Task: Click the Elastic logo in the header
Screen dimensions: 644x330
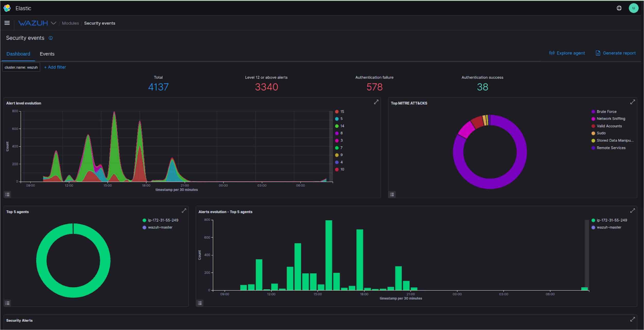Action: coord(7,8)
